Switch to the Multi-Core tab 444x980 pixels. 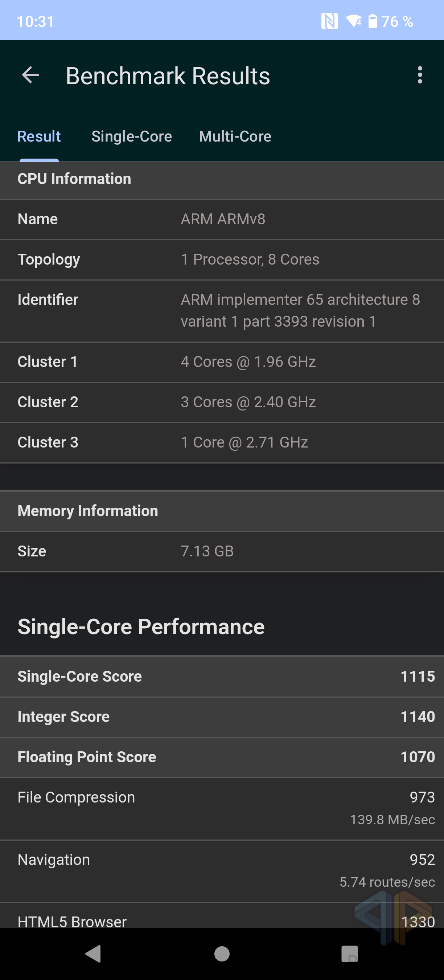click(235, 136)
